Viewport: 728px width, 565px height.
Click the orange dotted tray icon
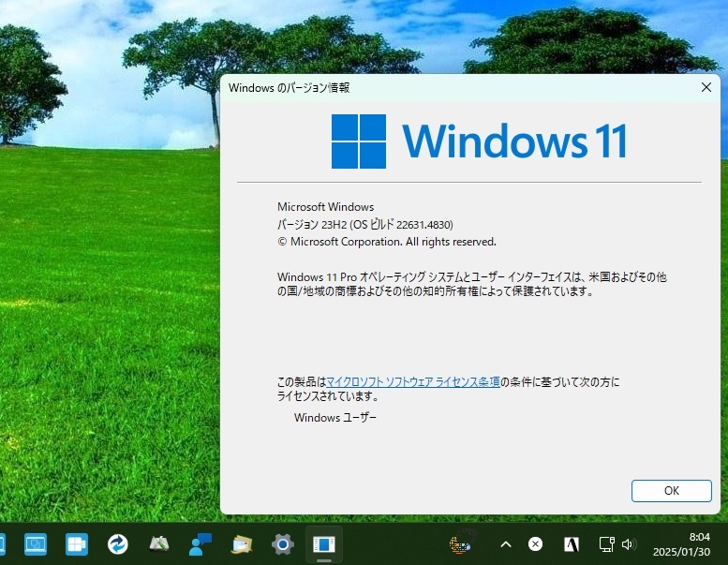pos(461,543)
